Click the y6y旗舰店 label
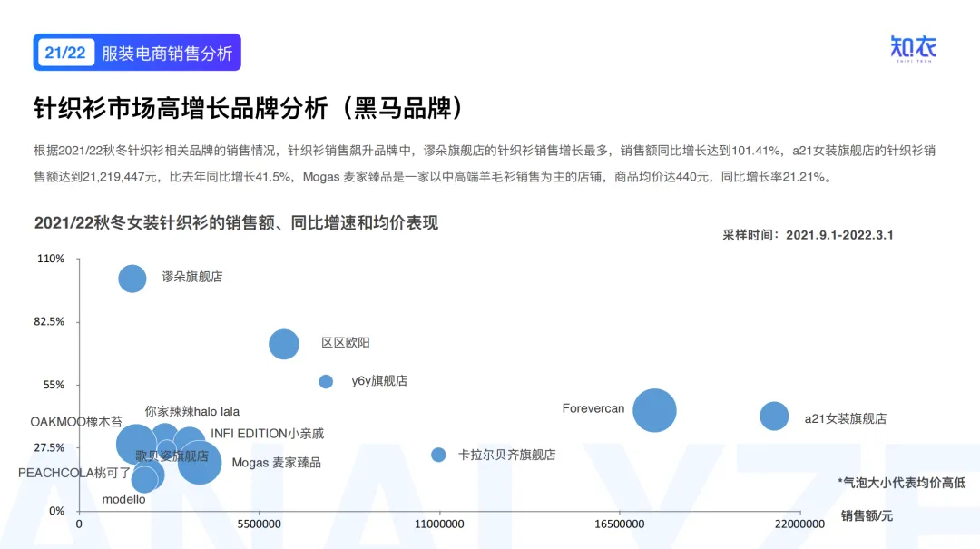This screenshot has width=980, height=549. (379, 381)
